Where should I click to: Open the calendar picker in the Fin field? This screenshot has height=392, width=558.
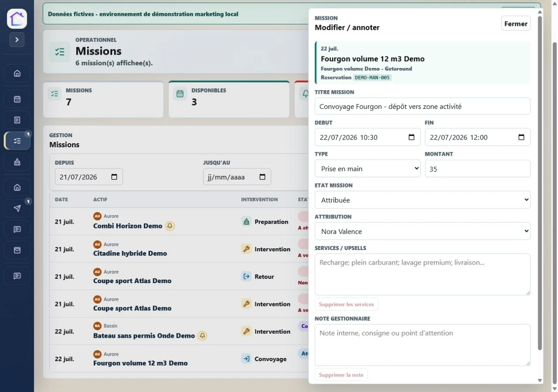(x=521, y=137)
